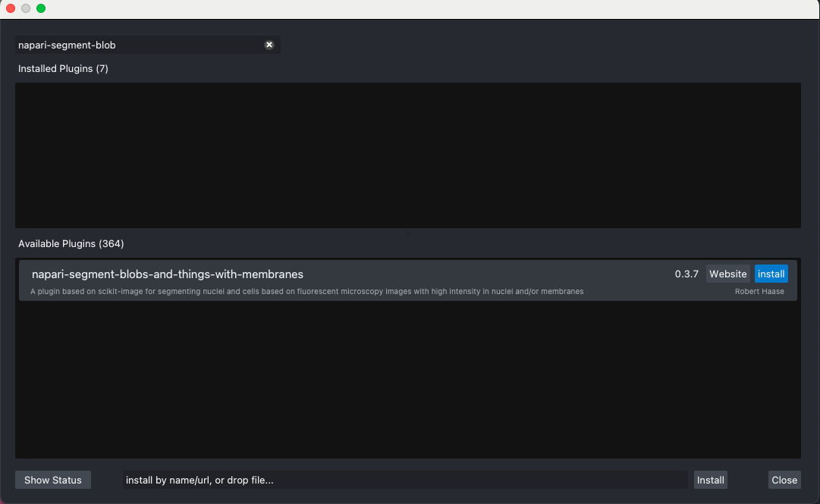Close the window with the red button
The height and width of the screenshot is (504, 820).
[x=11, y=8]
